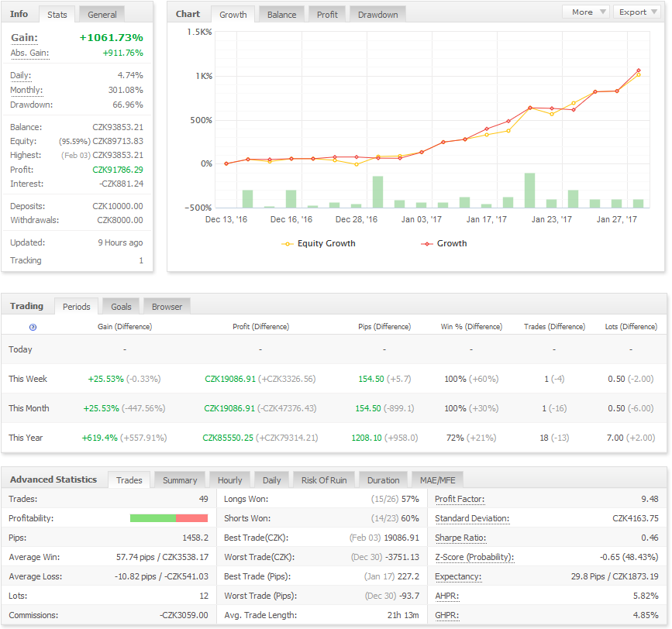
Task: Open the More dropdown in chart panel
Action: [x=587, y=12]
